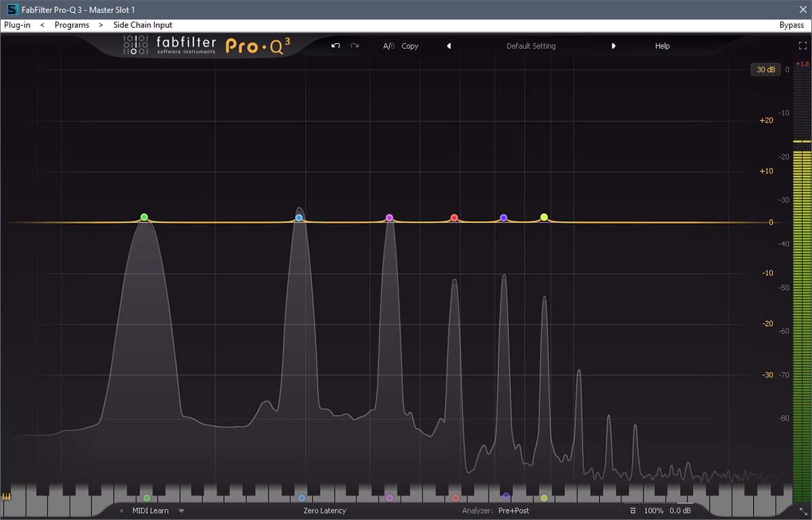
Task: Go to the next preset arrow
Action: click(614, 46)
